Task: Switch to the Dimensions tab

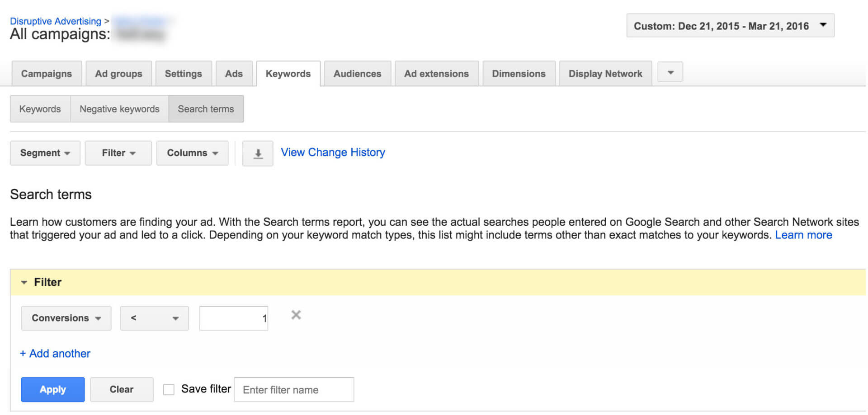Action: 518,73
